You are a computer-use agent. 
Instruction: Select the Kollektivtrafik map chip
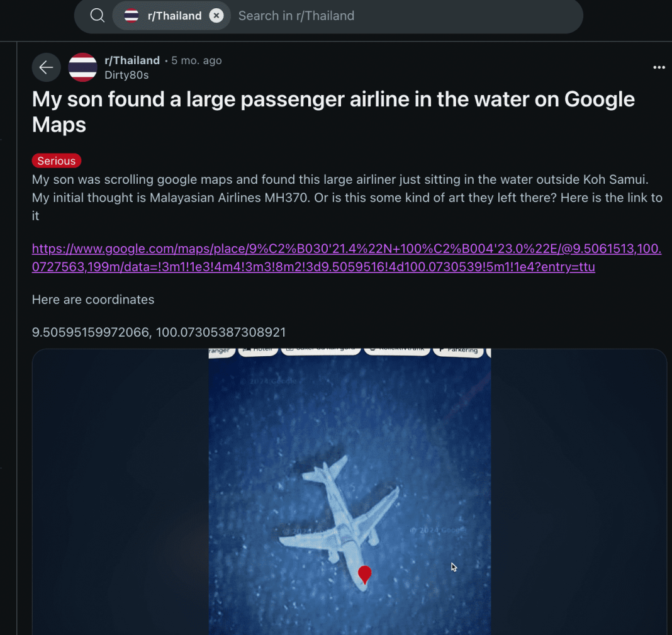tap(396, 349)
